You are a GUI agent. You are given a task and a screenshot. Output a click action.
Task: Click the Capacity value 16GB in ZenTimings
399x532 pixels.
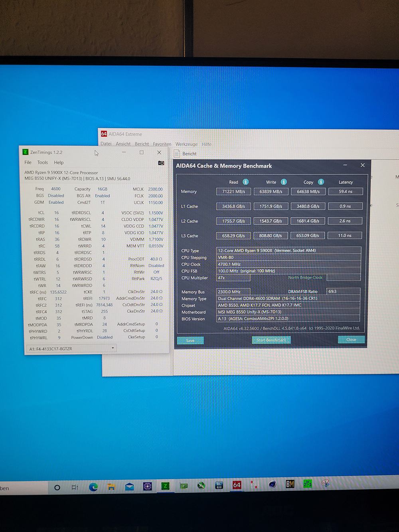pos(103,189)
